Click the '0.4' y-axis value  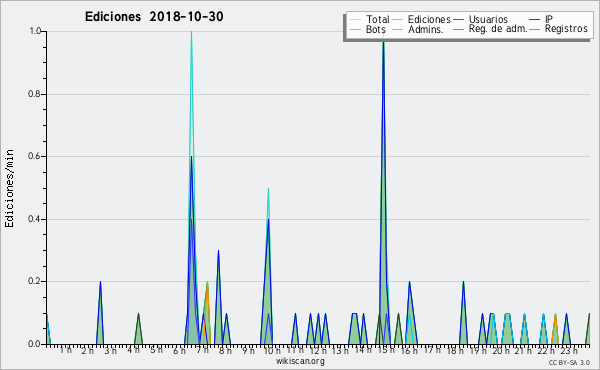(35, 219)
